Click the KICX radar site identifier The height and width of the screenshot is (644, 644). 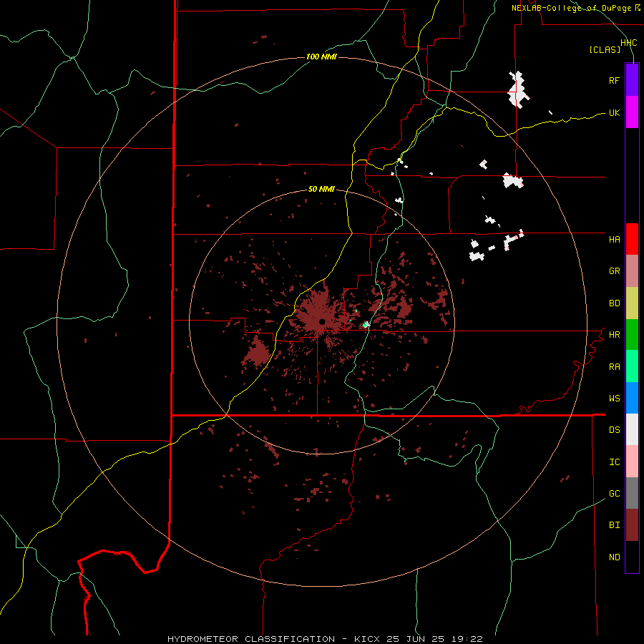tap(367, 639)
